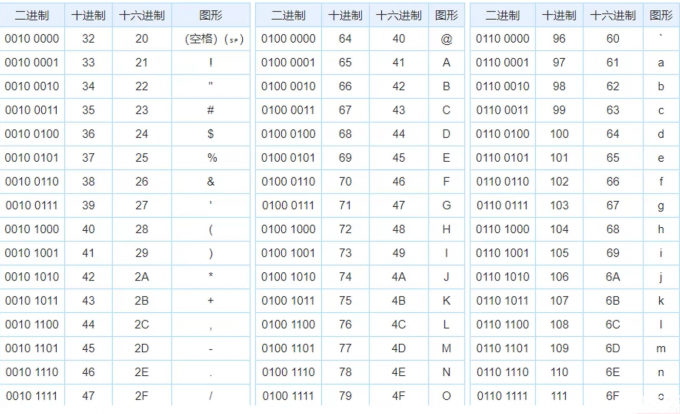Select decimal value 78
680x414 pixels.
[x=345, y=372]
